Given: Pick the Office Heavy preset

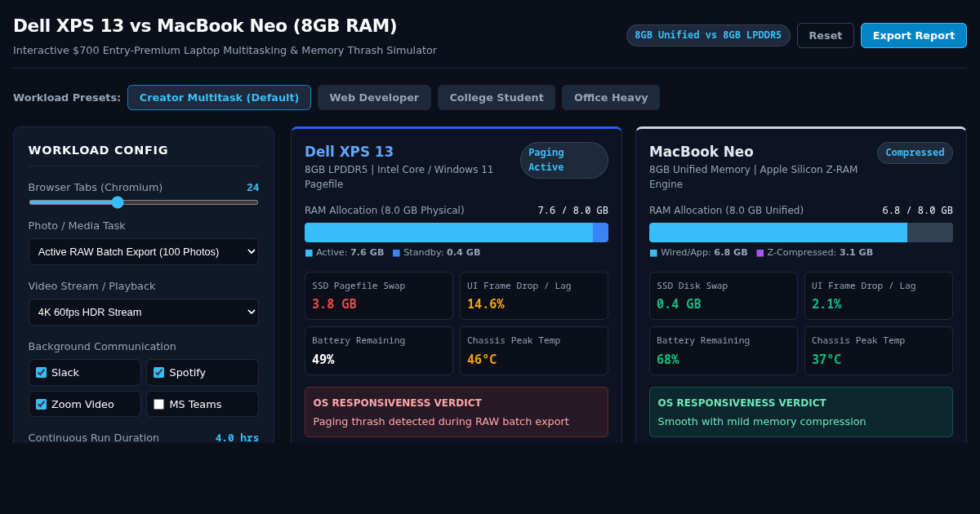Looking at the screenshot, I should (611, 97).
